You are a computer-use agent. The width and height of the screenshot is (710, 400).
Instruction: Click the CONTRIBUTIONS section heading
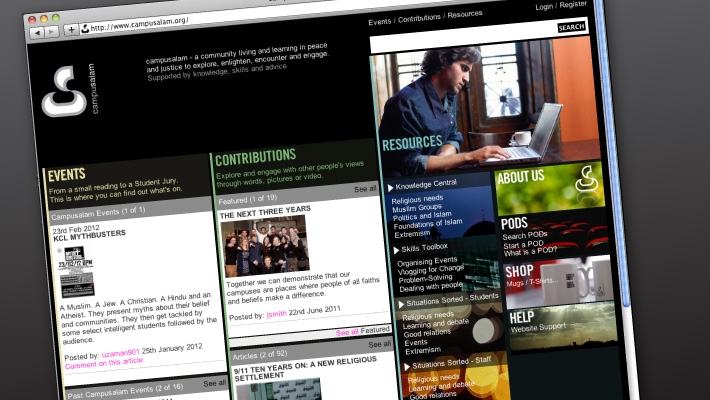coord(255,157)
